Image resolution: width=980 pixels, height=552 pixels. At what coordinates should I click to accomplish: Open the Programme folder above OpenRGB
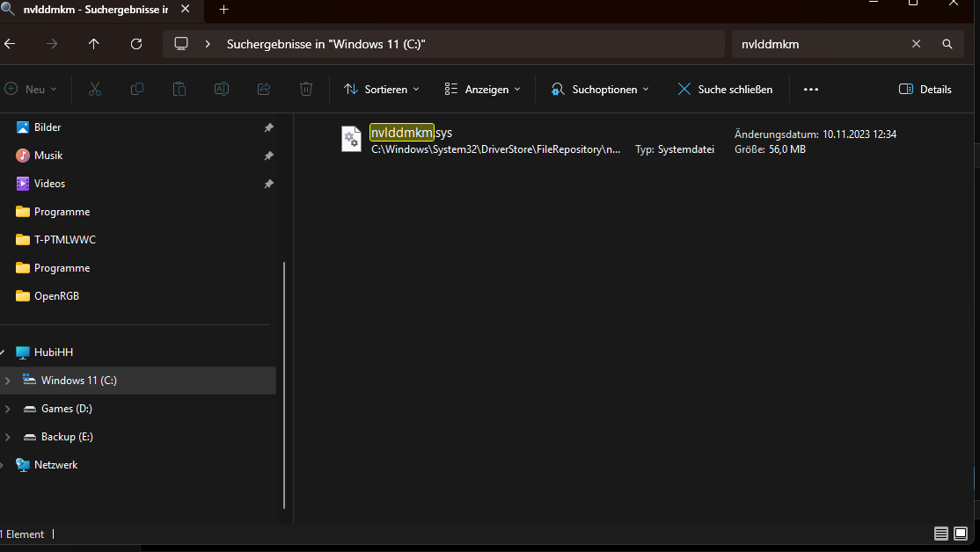pos(62,268)
